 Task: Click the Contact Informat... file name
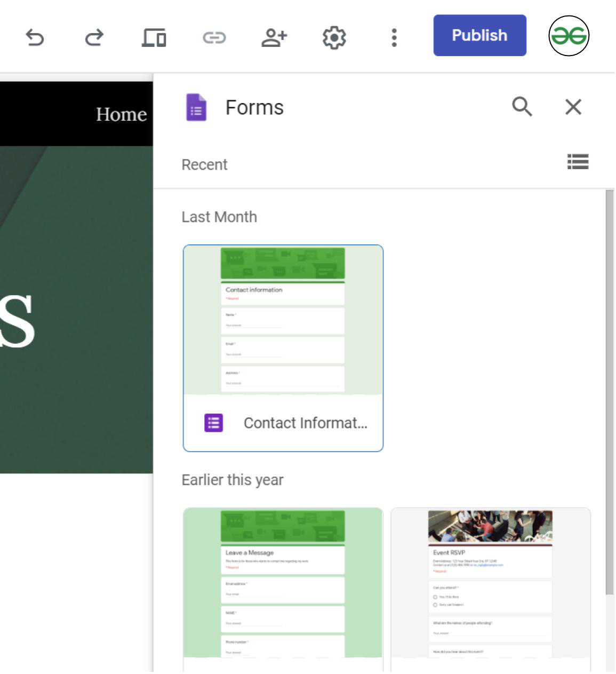point(306,423)
